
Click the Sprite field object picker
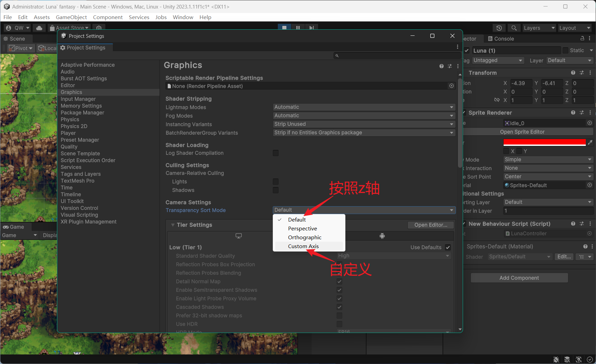tap(590, 123)
